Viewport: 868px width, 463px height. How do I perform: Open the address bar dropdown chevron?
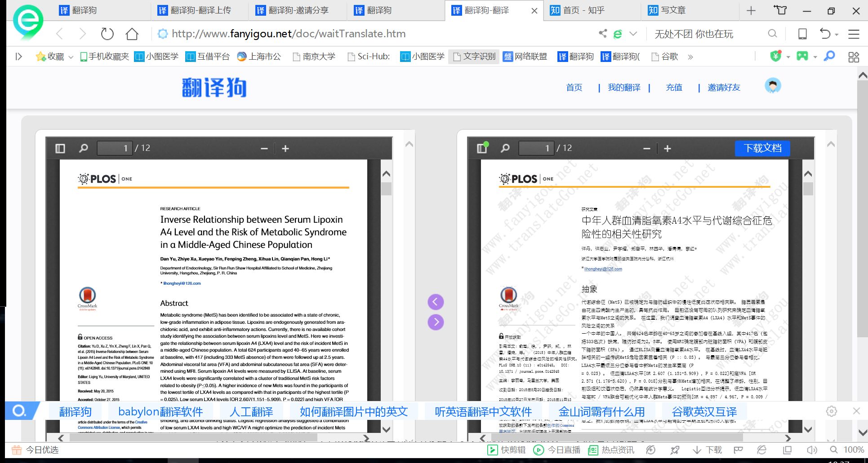click(633, 34)
